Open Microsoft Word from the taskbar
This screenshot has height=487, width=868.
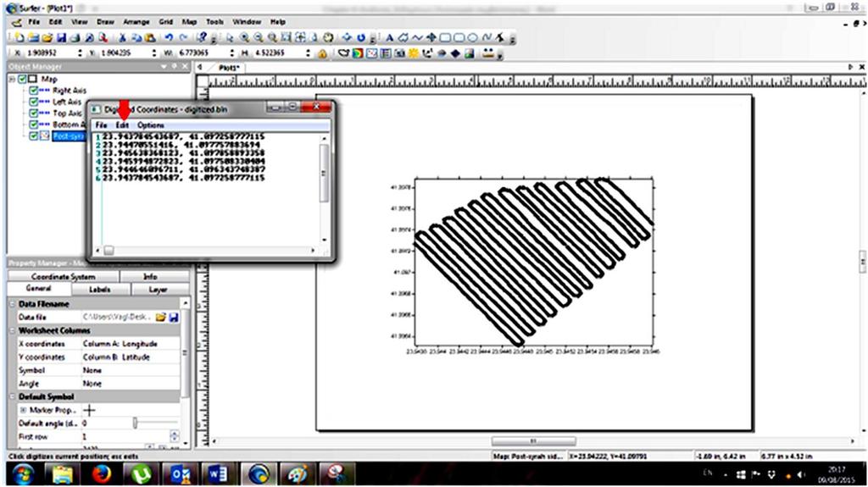click(218, 474)
